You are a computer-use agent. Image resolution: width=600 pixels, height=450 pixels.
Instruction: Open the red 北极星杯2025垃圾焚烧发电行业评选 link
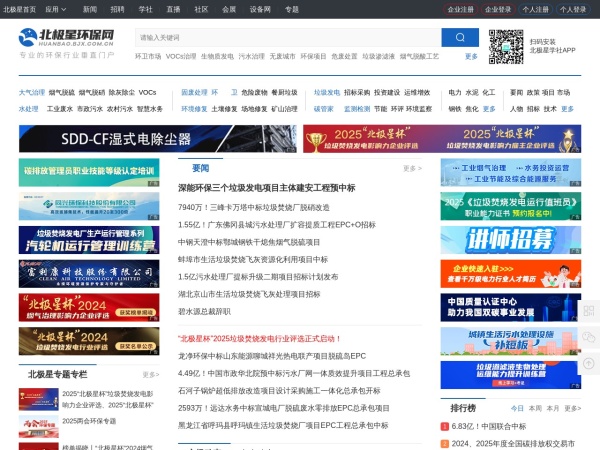[x=259, y=339]
